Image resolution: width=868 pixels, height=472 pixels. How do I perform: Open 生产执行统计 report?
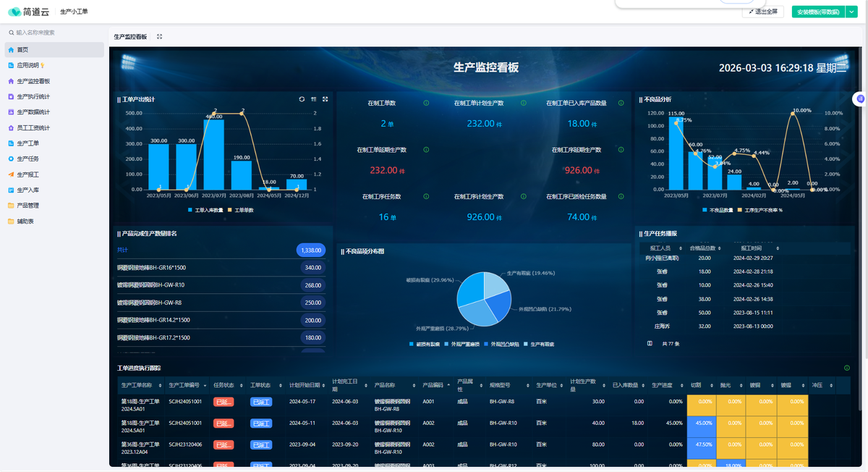54,96
